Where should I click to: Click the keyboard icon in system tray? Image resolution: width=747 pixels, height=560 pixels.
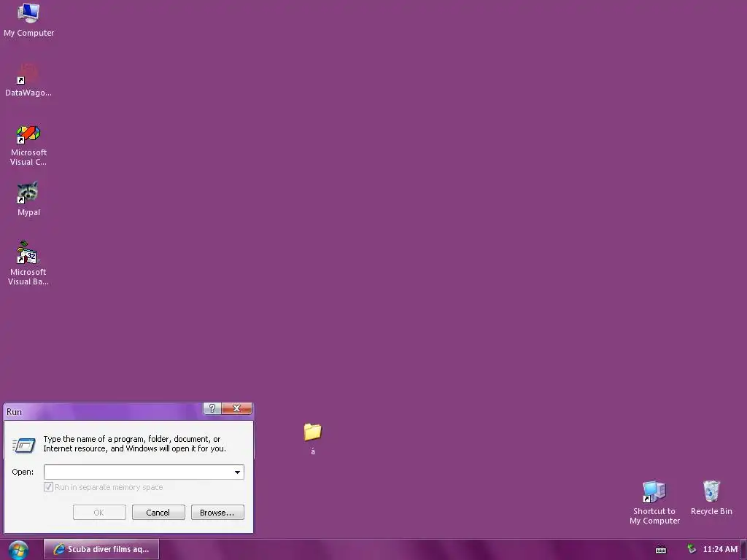(x=661, y=550)
